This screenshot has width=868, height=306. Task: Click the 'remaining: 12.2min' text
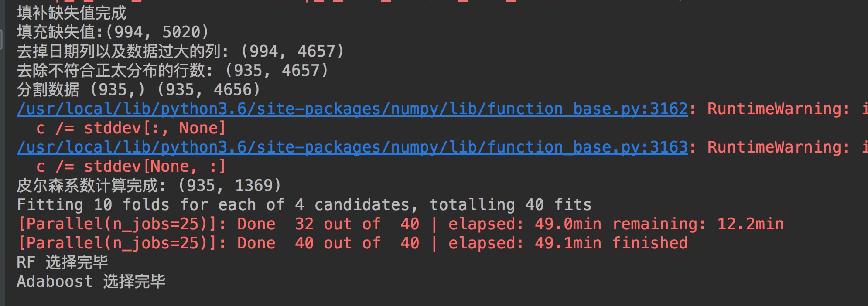(x=698, y=224)
